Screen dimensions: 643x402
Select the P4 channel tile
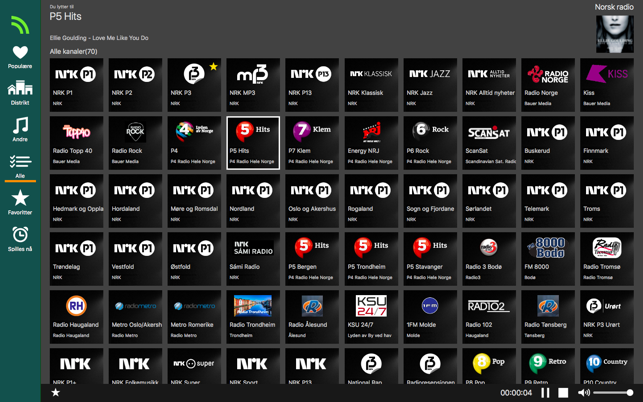(194, 143)
